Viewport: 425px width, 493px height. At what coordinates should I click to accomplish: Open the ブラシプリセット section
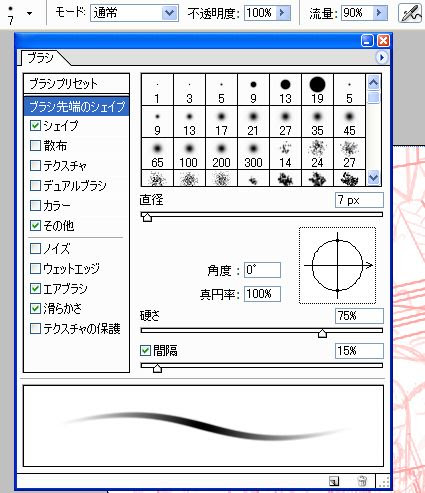(76, 84)
